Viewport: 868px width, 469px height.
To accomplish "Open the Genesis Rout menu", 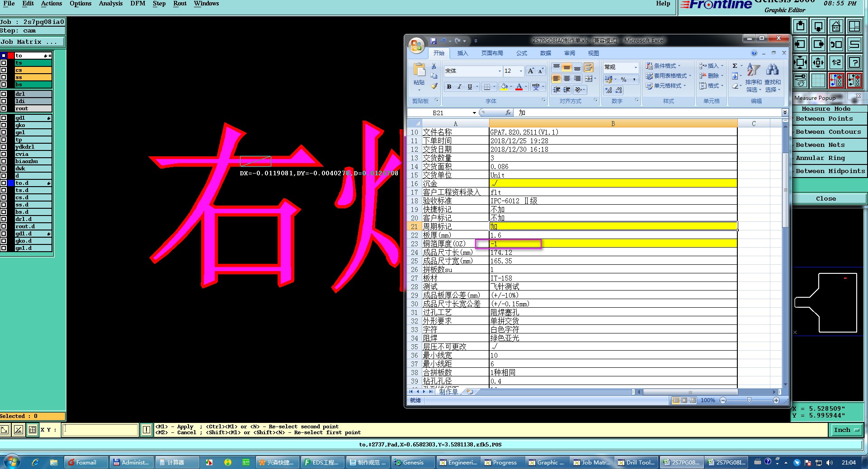I will point(180,4).
